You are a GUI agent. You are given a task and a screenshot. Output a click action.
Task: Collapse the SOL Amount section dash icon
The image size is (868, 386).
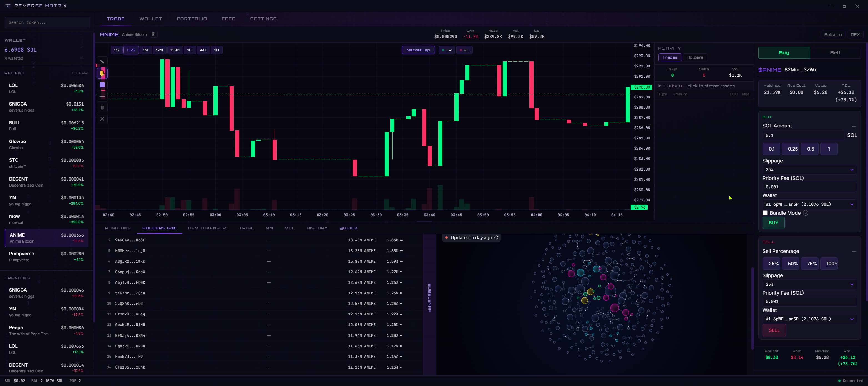pyautogui.click(x=854, y=126)
